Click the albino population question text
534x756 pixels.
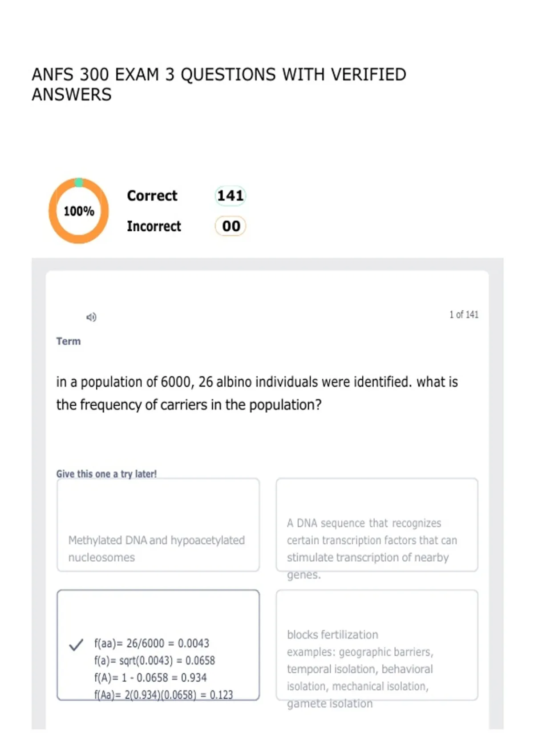point(257,393)
